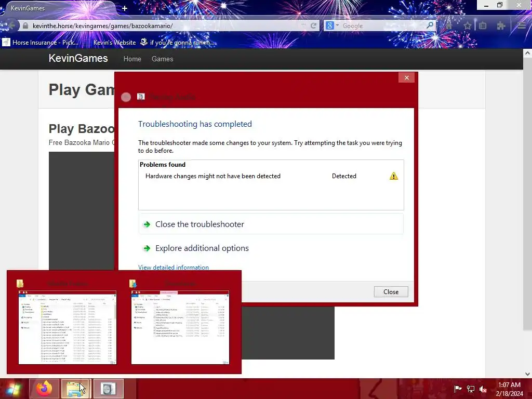Switch to the right Downloads preview thumbnail

180,327
